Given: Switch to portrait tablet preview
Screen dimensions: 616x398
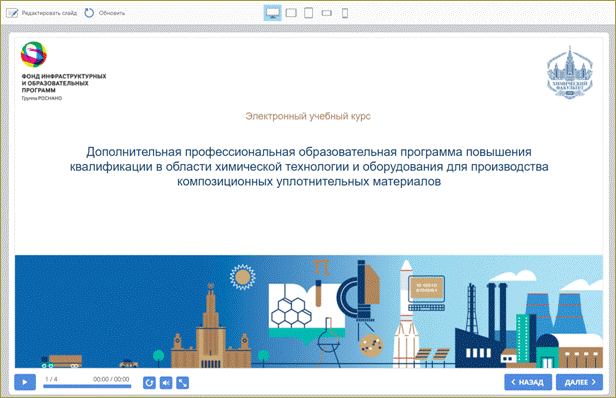Looking at the screenshot, I should point(309,13).
